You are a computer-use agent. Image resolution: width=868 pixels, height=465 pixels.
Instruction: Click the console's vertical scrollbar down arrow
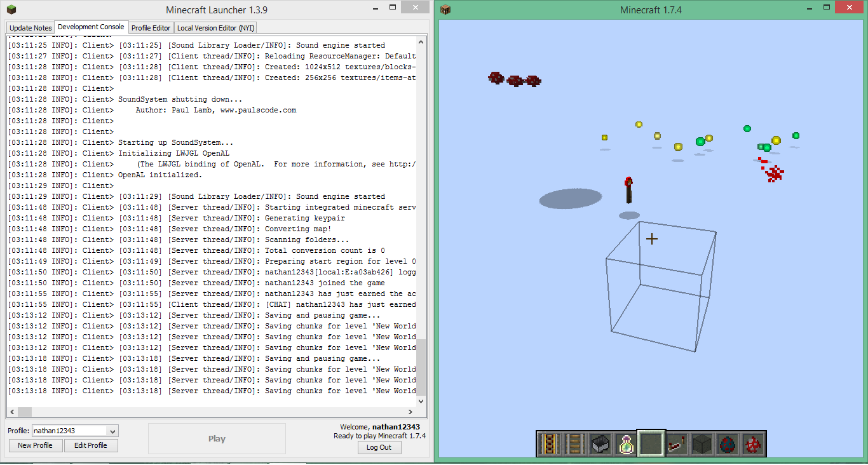coord(421,401)
